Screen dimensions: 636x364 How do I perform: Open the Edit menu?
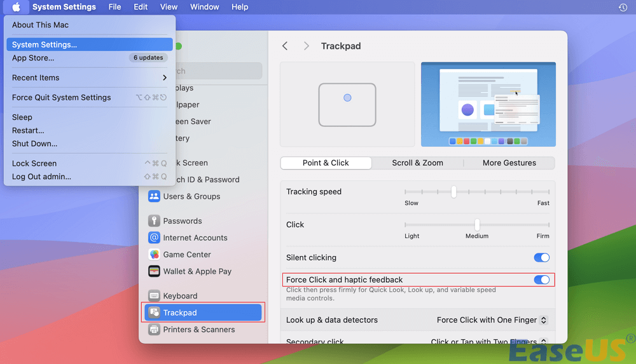pyautogui.click(x=141, y=7)
